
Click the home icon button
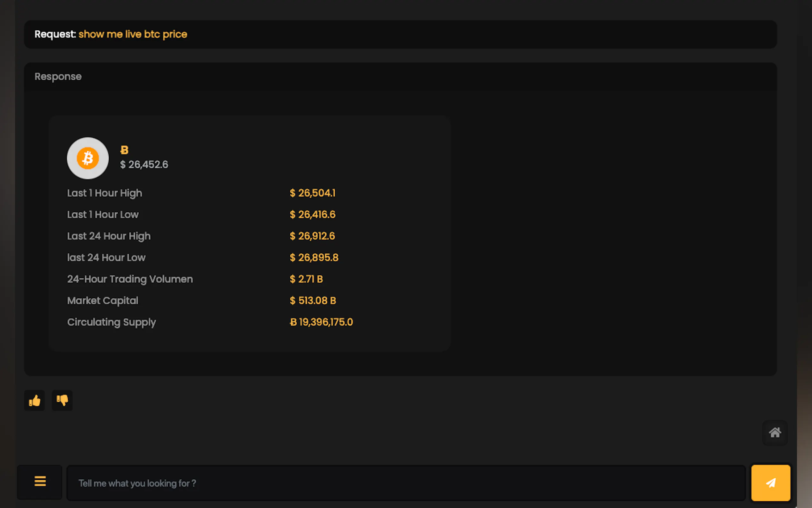(775, 433)
